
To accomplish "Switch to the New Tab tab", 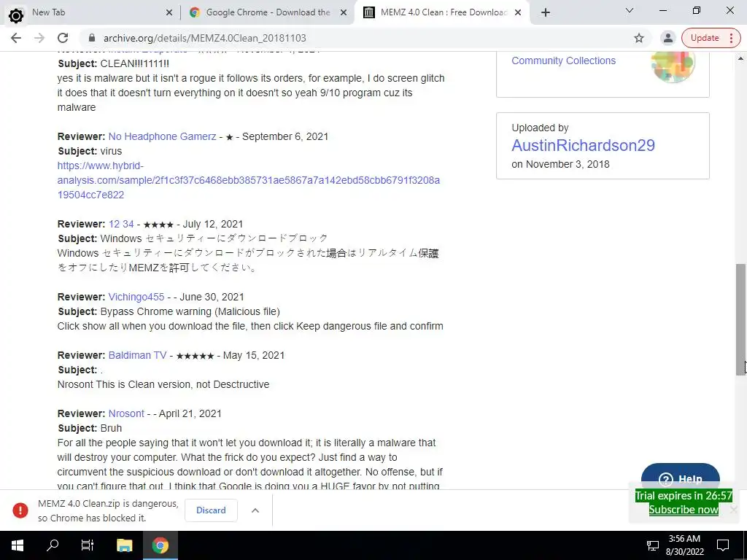I will 90,12.
